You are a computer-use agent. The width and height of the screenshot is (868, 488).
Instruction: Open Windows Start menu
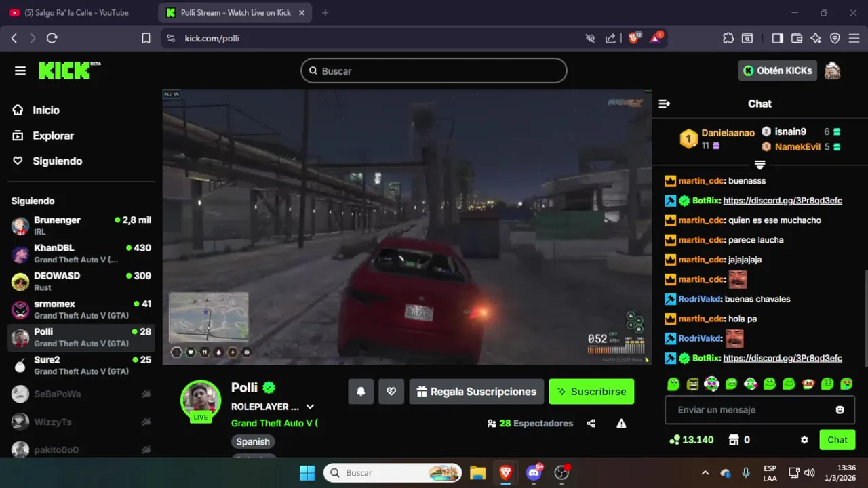307,473
